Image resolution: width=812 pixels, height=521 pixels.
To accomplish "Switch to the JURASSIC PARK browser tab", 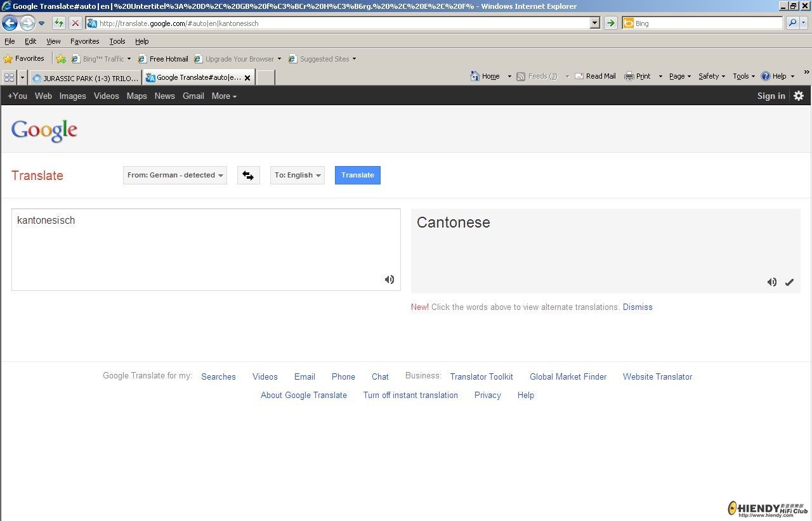I will (86, 78).
